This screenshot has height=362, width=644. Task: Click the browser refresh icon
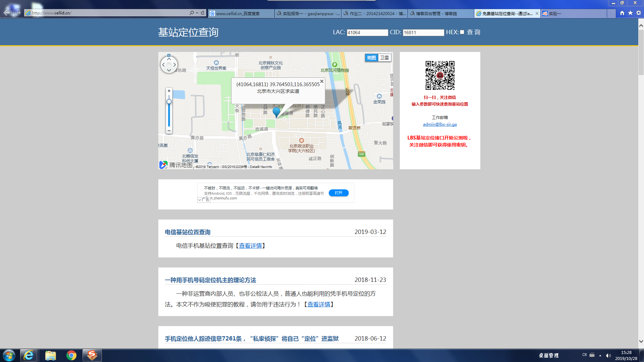[x=203, y=13]
